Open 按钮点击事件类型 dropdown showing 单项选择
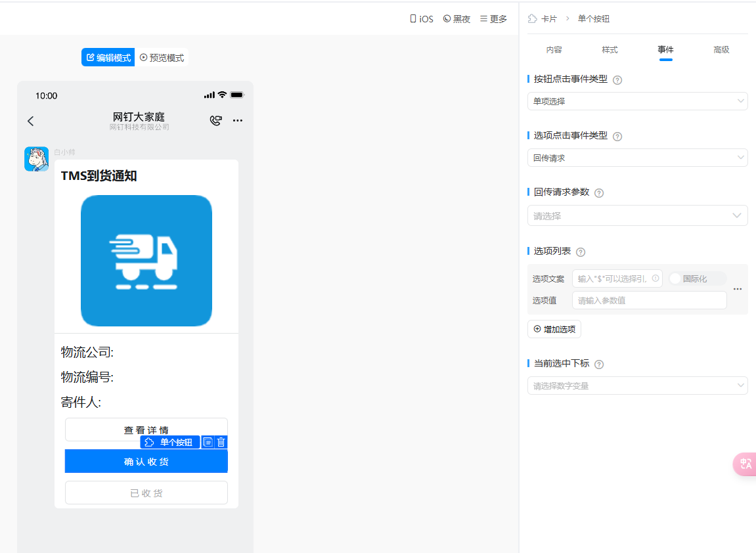756x553 pixels. pos(637,101)
